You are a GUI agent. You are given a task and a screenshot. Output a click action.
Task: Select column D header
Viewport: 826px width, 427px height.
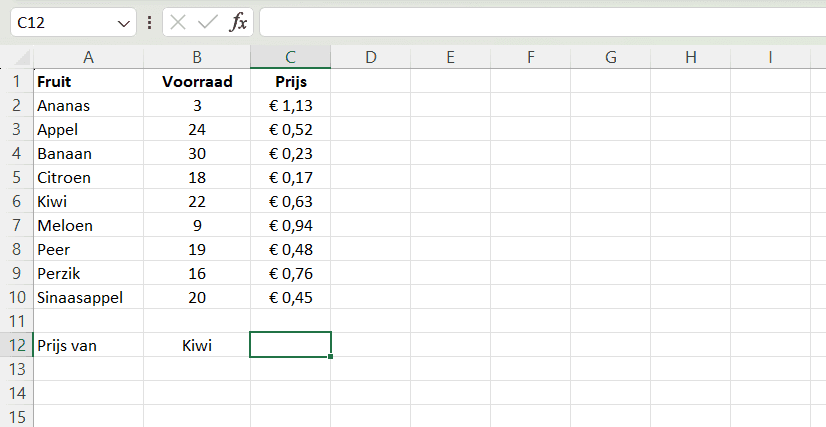tap(371, 57)
